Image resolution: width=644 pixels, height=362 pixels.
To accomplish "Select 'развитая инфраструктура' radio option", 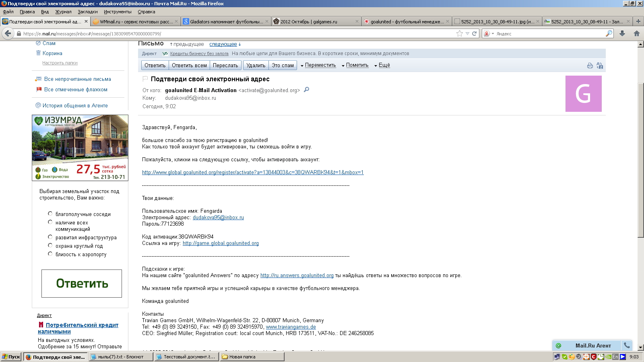I will coord(50,237).
